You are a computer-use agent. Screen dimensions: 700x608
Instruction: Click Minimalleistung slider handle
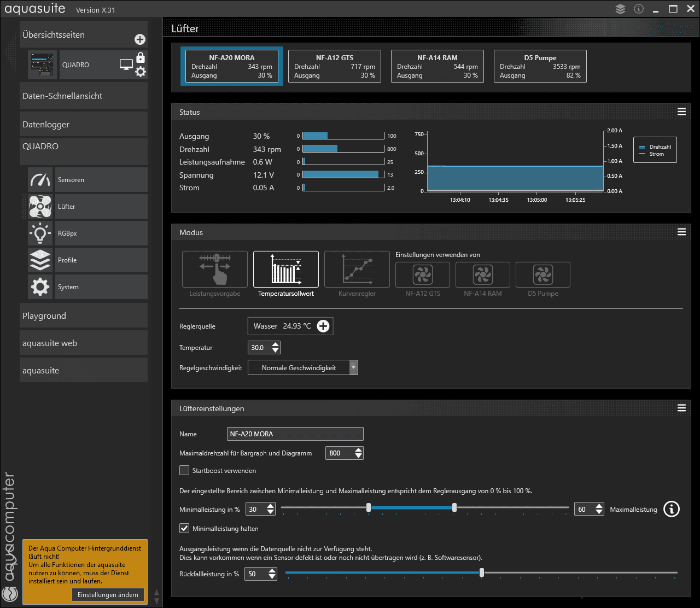[x=369, y=507]
